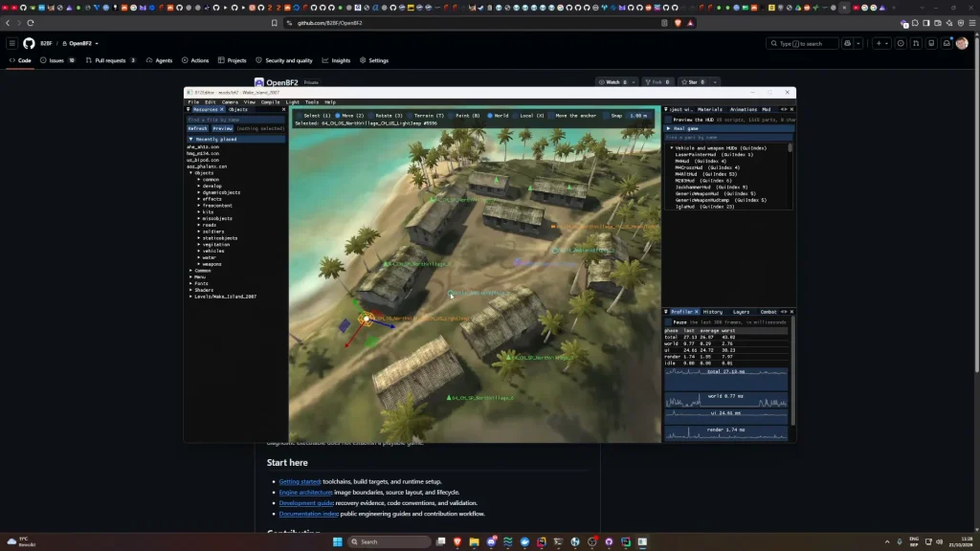
Task: Select the Select (1) tool radio button
Action: pos(300,116)
